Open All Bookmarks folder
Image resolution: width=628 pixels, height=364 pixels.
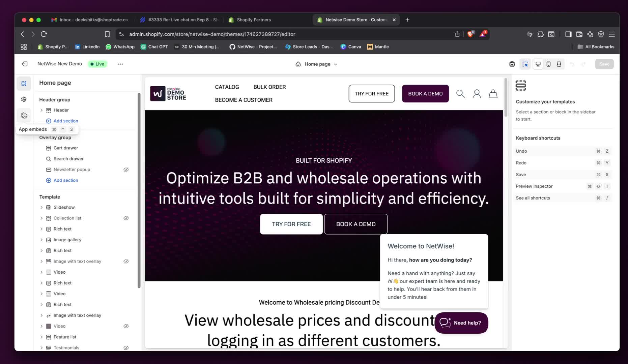coord(596,47)
